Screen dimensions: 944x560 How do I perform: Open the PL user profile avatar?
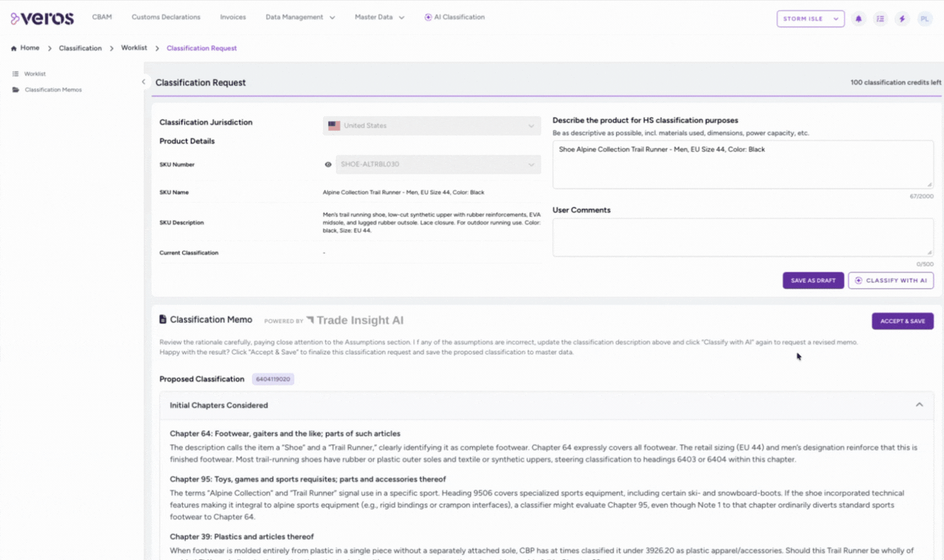tap(924, 19)
